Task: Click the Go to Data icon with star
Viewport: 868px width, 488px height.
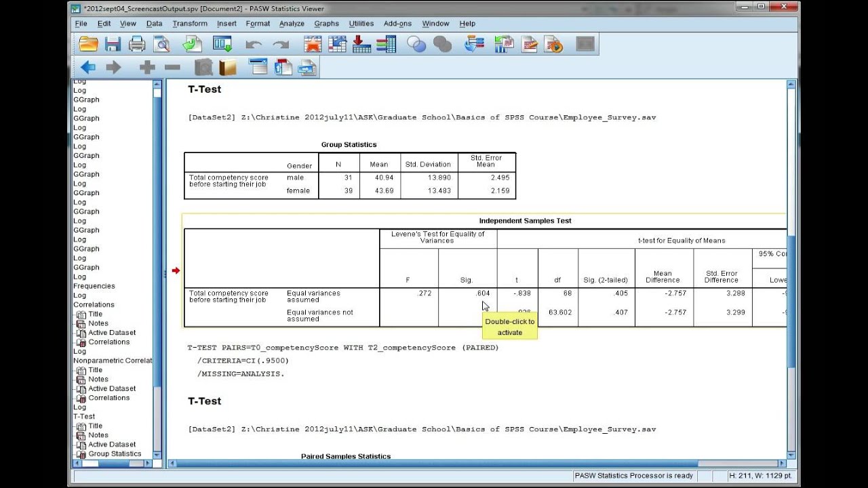Action: (x=313, y=45)
